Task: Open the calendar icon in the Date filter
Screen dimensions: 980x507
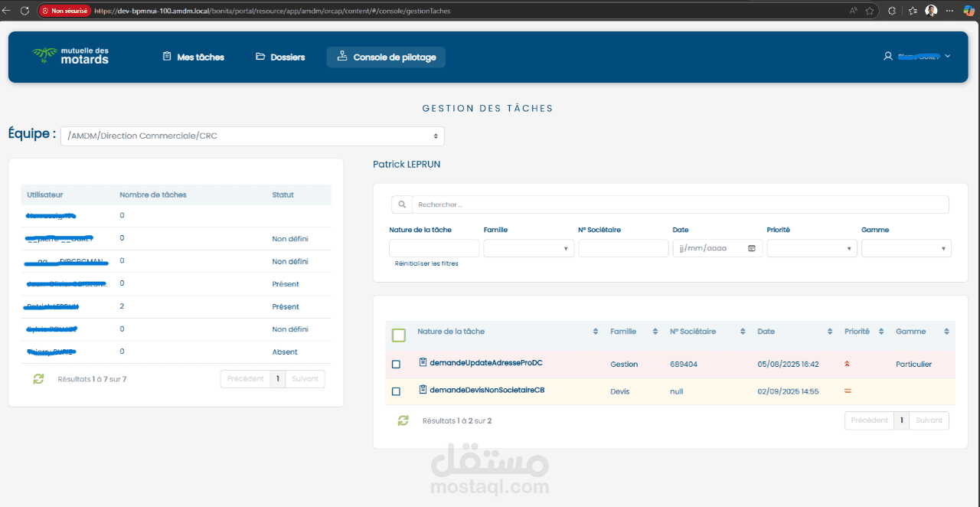Action: (x=751, y=248)
